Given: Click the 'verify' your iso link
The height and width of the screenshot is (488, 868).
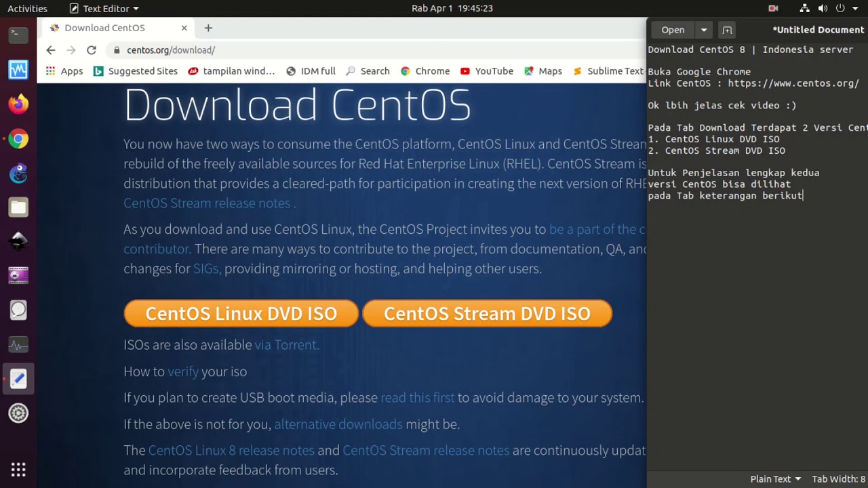Looking at the screenshot, I should click(x=183, y=371).
